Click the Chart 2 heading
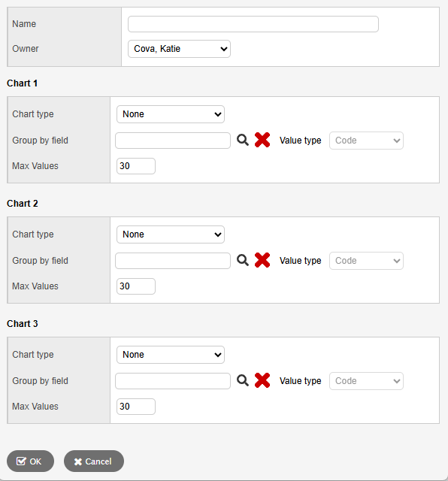Screen dimensions: 448x481 click(x=23, y=204)
